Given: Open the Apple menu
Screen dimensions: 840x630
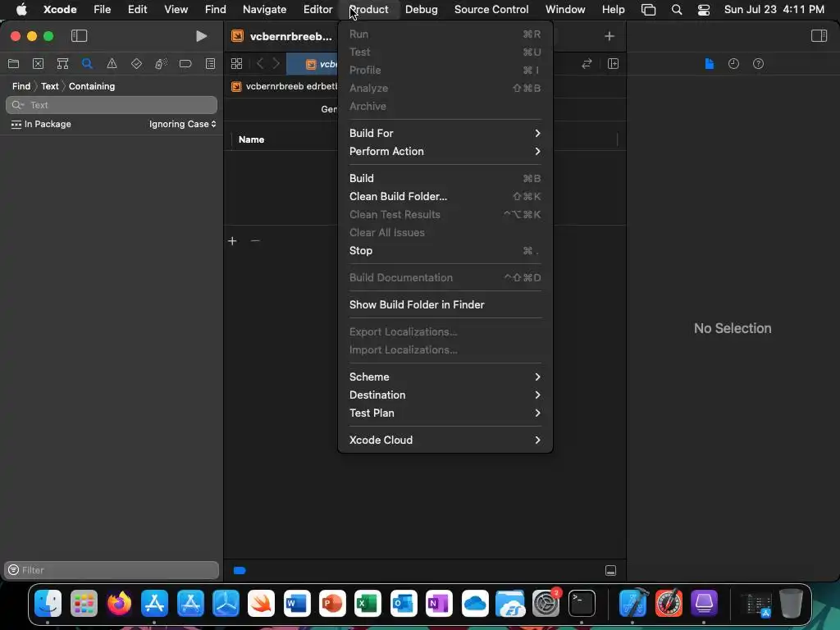Looking at the screenshot, I should tap(21, 9).
